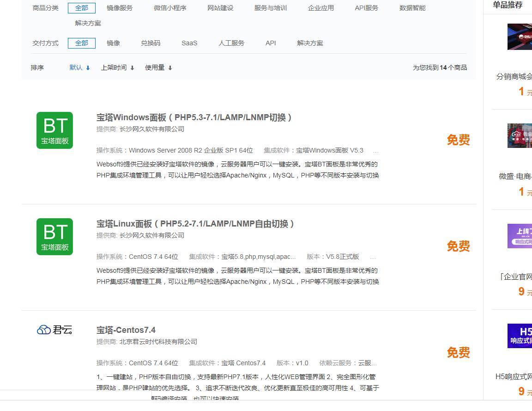Click 版本：v1.0 text

pos(292,363)
